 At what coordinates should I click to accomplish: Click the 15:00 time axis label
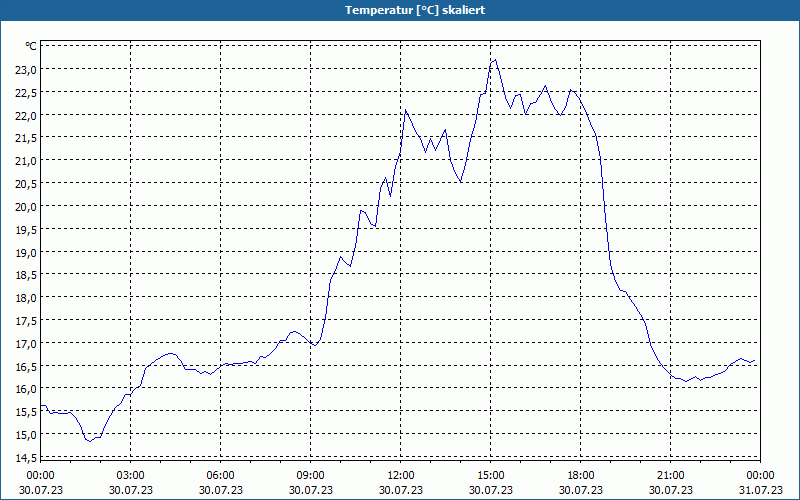[x=491, y=476]
